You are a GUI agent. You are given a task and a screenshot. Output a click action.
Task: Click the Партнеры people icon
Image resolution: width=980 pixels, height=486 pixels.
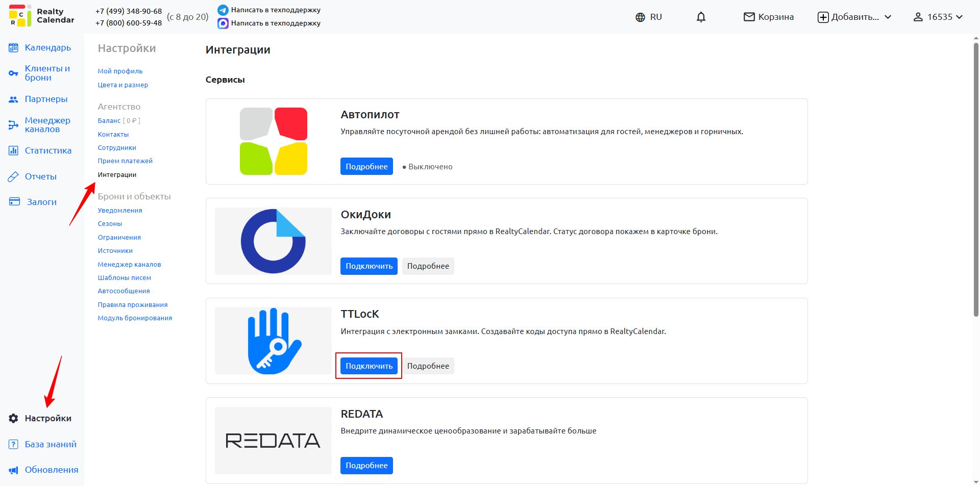14,99
